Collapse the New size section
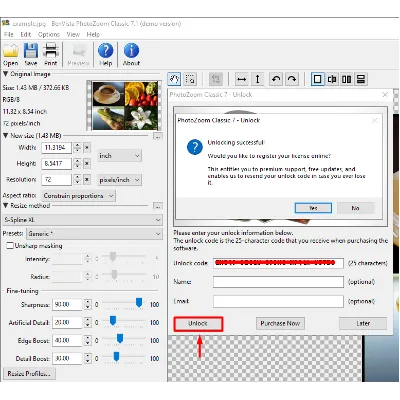This screenshot has height=400, width=400. point(6,136)
